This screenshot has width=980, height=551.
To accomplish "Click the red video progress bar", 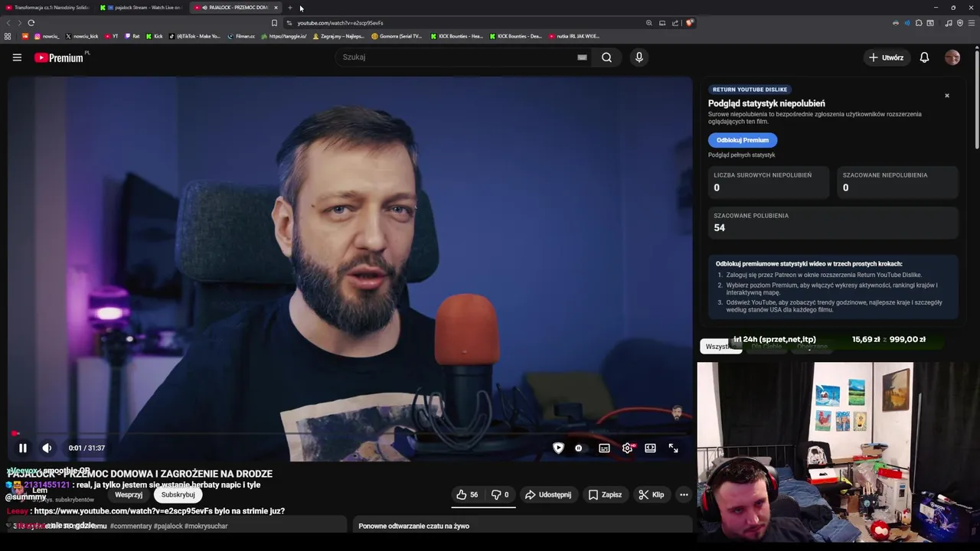I will [350, 434].
